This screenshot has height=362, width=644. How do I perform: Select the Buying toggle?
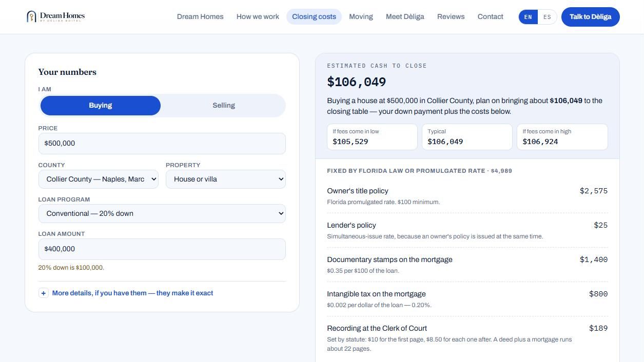(101, 106)
